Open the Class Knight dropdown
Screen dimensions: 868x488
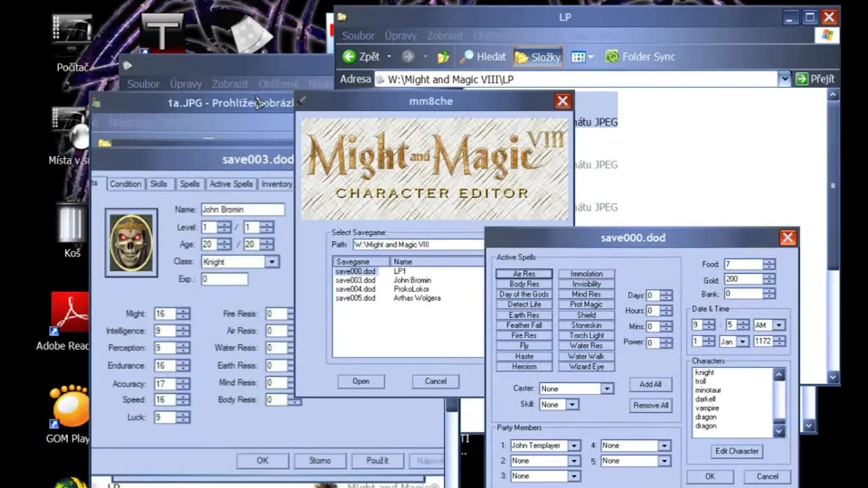(x=271, y=262)
